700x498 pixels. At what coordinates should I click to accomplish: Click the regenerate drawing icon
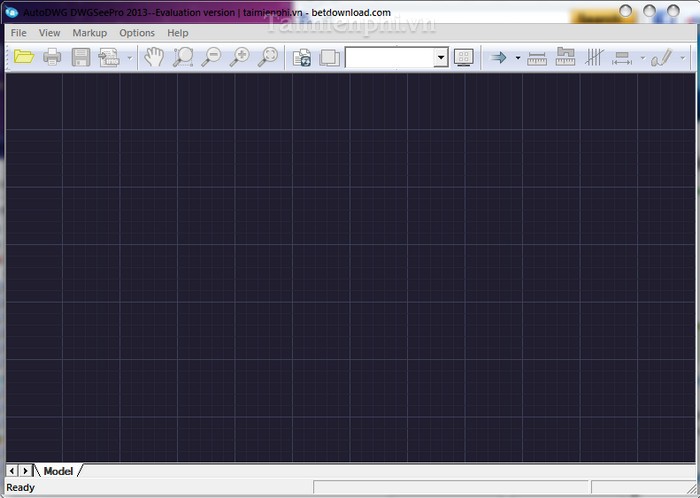coord(302,58)
